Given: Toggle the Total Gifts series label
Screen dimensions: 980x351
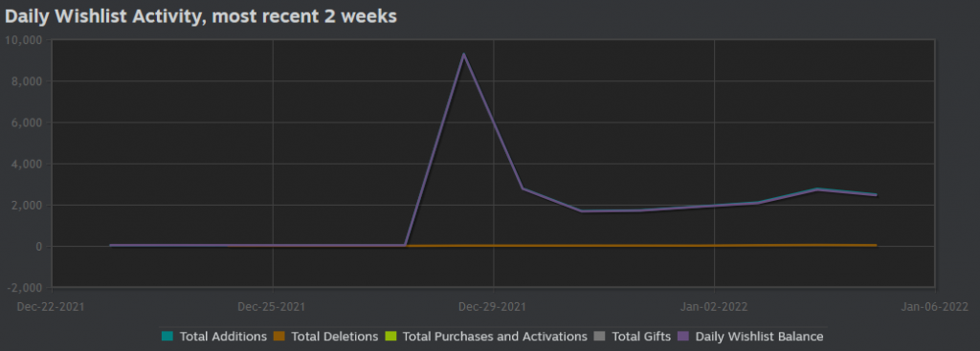Looking at the screenshot, I should coord(641,337).
